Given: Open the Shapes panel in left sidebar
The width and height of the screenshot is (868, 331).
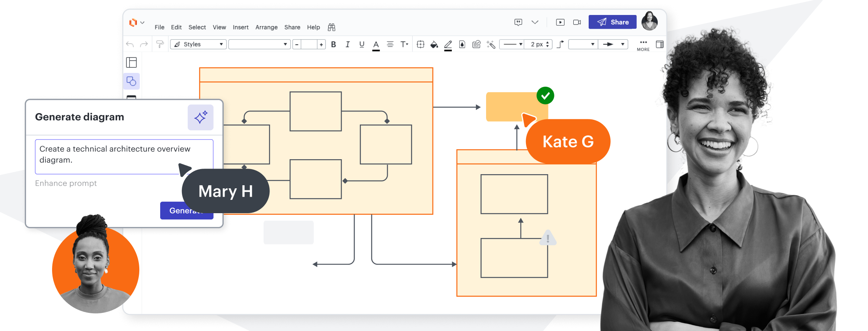Looking at the screenshot, I should tap(131, 82).
